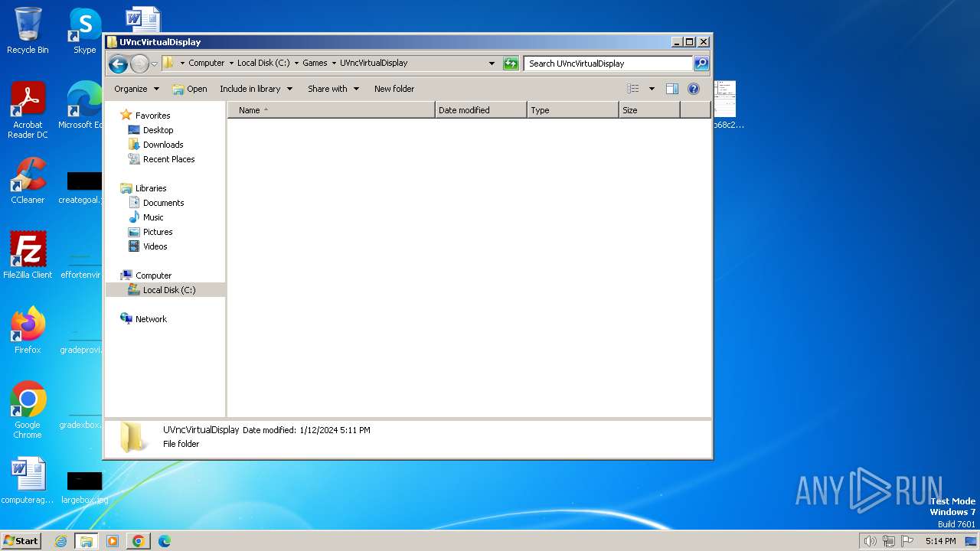
Task: Click the search magnifier icon
Action: click(701, 64)
